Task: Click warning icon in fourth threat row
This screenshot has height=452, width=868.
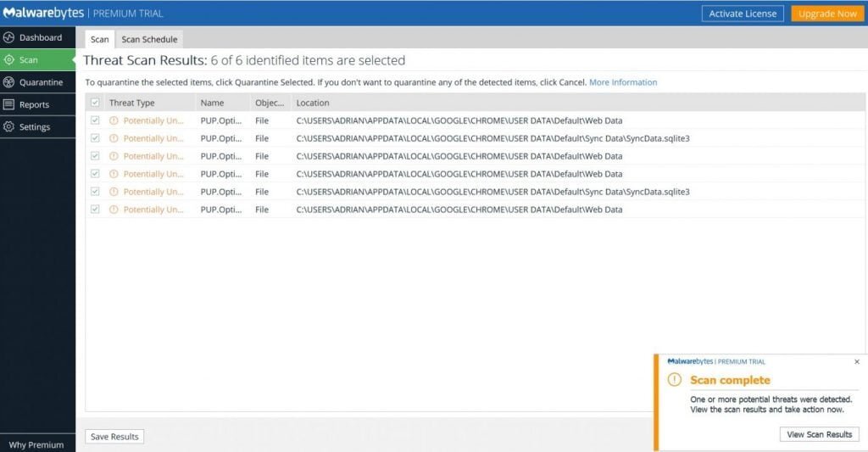Action: 114,173
